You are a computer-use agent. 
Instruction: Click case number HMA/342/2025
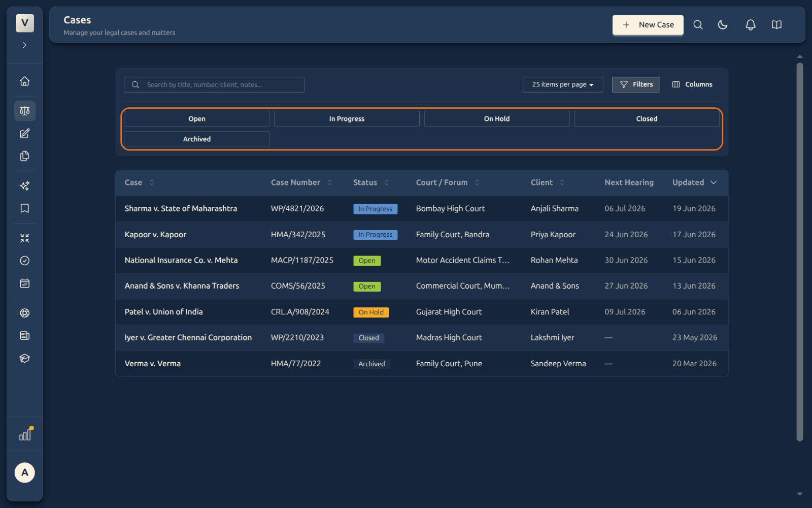click(298, 235)
